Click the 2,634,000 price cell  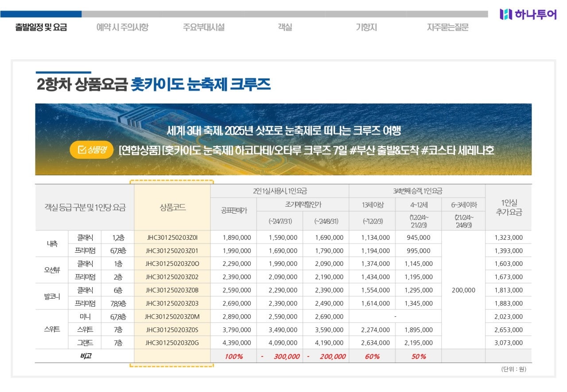376,343
